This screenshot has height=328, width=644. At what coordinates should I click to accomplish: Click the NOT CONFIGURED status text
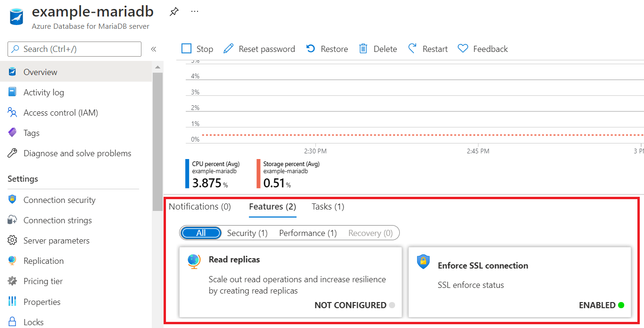pyautogui.click(x=350, y=305)
